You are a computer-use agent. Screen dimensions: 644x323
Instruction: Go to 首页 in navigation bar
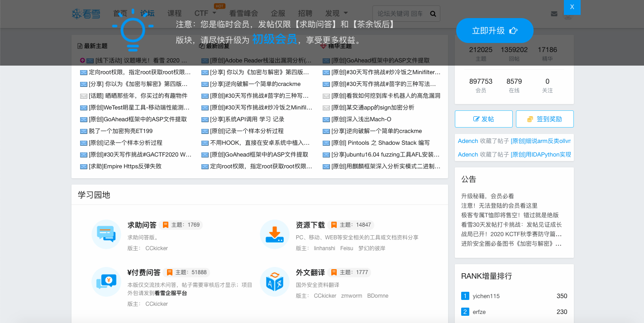120,14
